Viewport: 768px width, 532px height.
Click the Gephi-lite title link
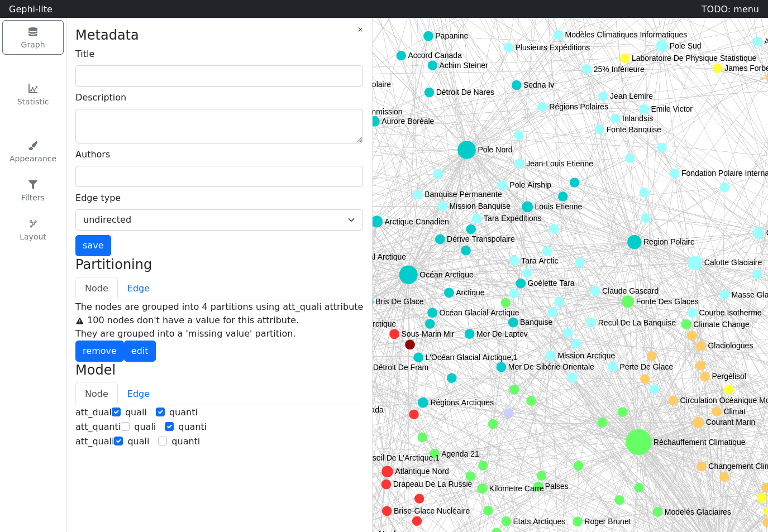pos(31,9)
